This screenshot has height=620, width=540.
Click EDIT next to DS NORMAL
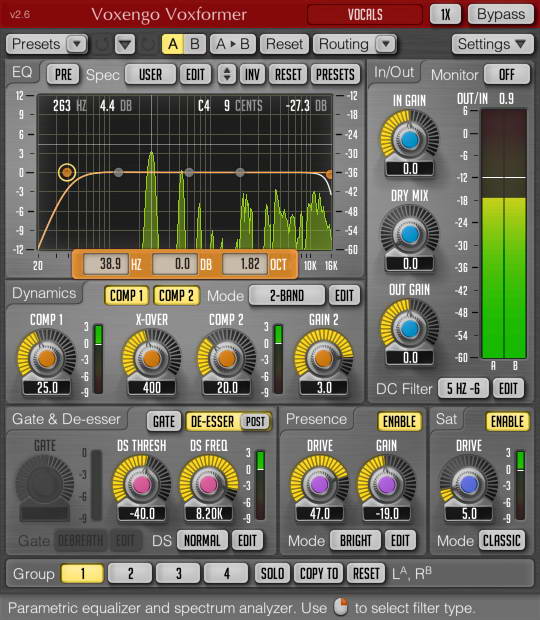tap(247, 540)
